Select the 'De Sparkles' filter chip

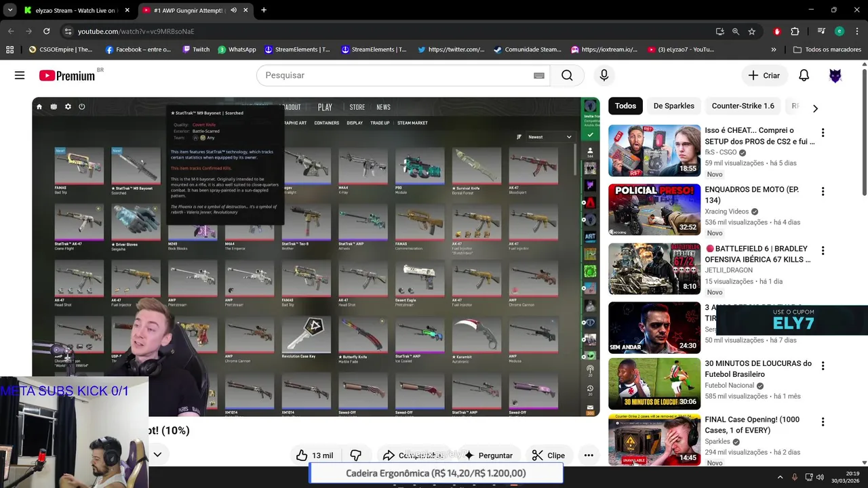[x=673, y=106]
